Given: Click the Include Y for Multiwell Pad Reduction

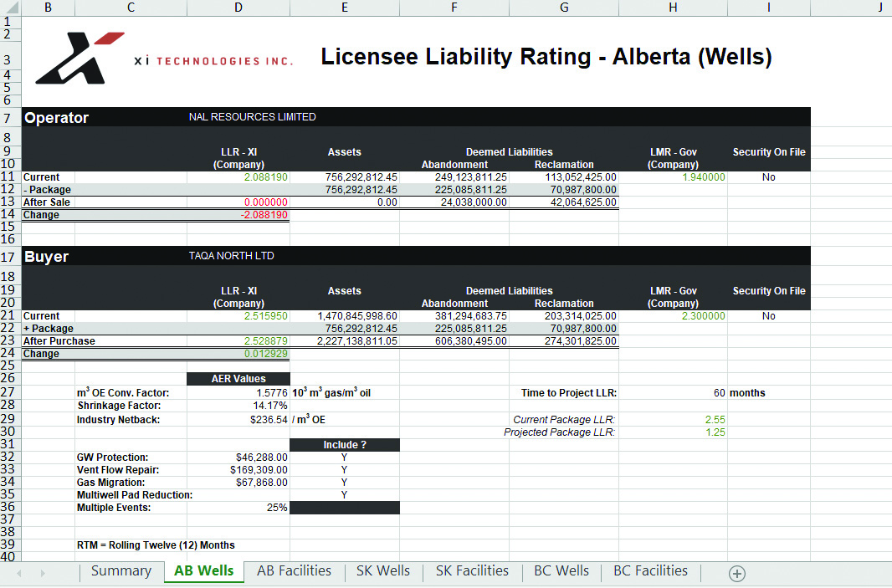Looking at the screenshot, I should click(x=344, y=494).
